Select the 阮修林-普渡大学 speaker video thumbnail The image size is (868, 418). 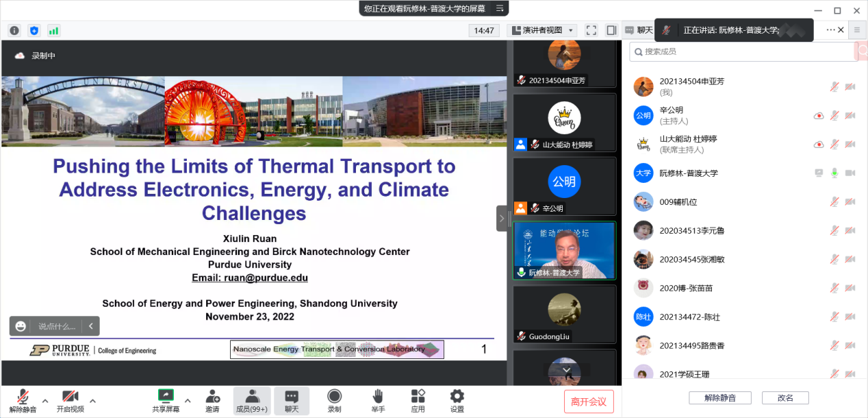coord(565,250)
